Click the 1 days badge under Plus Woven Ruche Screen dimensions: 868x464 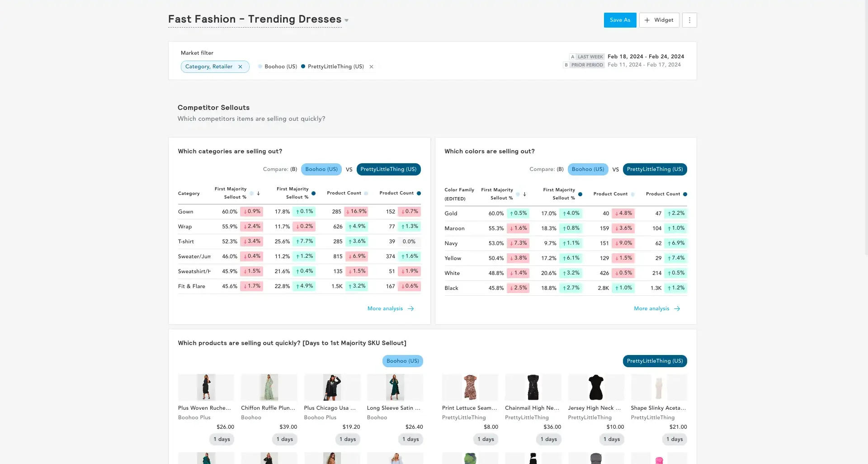tap(222, 439)
